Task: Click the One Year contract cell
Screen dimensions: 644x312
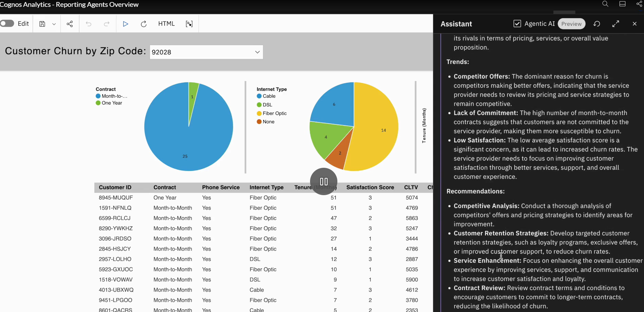Action: click(165, 198)
